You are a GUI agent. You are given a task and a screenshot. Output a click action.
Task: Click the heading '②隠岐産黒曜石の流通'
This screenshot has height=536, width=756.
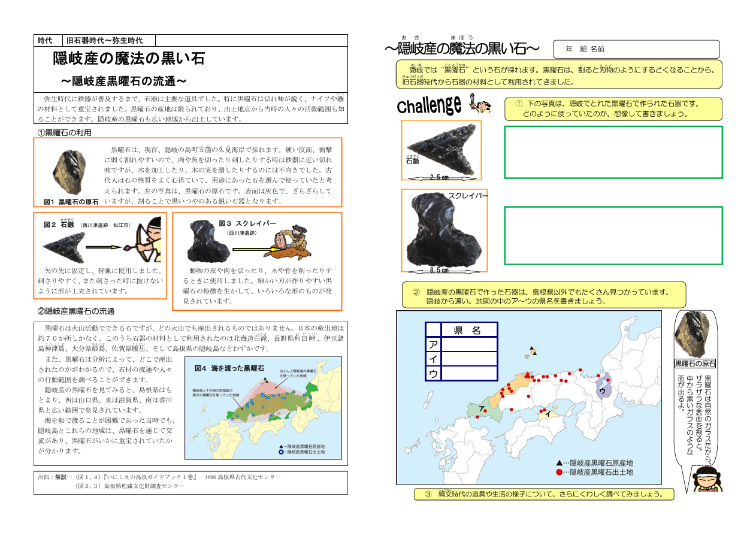[76, 311]
